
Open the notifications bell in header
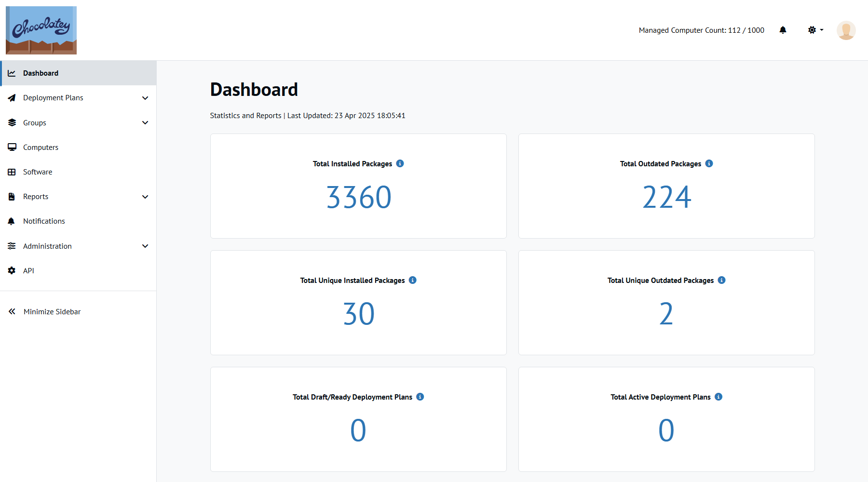[783, 30]
